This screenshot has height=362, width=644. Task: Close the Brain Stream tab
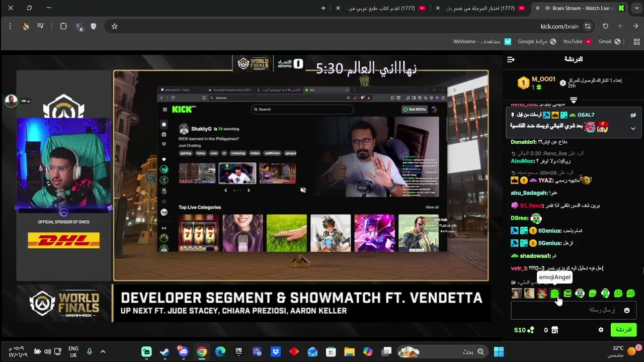click(x=537, y=8)
